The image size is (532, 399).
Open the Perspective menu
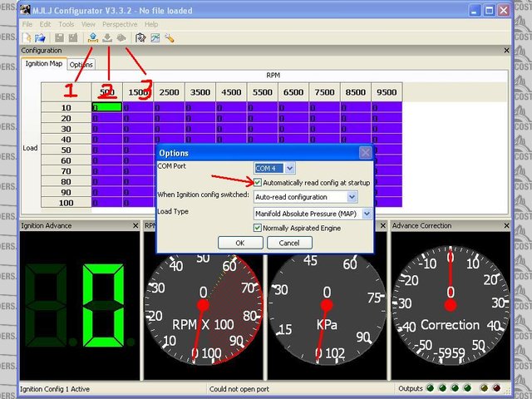[120, 24]
